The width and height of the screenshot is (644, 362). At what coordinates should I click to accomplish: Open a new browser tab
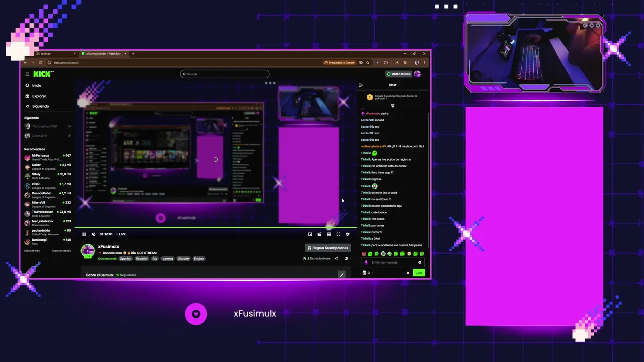pyautogui.click(x=133, y=53)
